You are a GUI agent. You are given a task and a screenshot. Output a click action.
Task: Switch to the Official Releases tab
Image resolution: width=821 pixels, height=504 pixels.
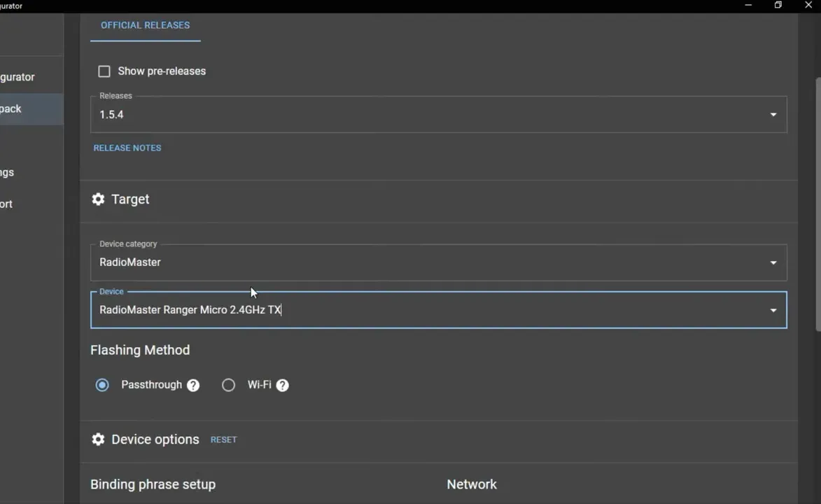[x=145, y=25]
